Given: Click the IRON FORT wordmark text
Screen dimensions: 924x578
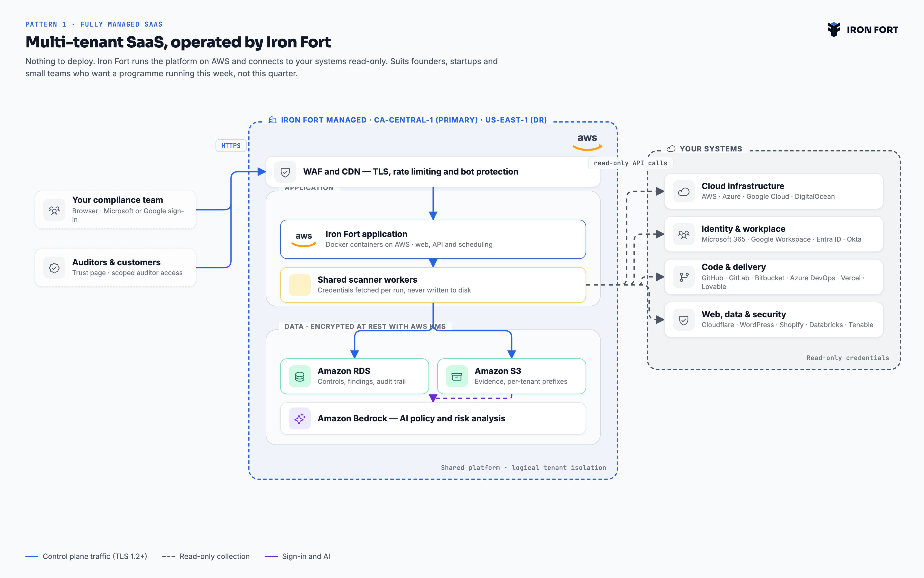Looking at the screenshot, I should [x=872, y=30].
